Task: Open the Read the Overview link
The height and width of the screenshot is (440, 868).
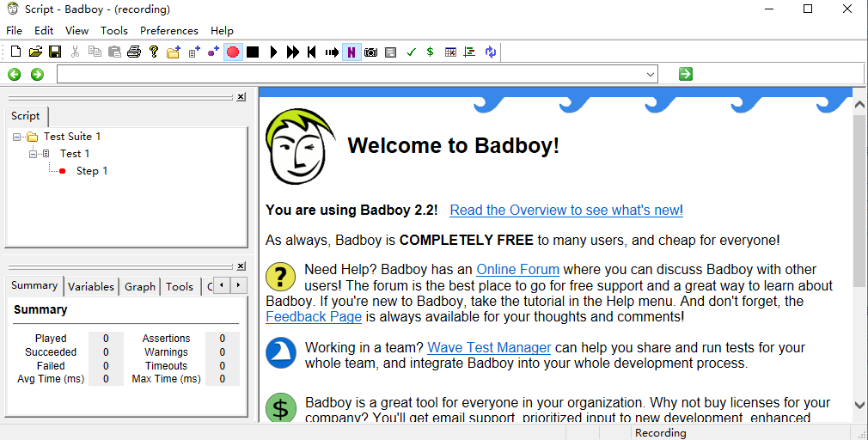Action: (x=566, y=211)
